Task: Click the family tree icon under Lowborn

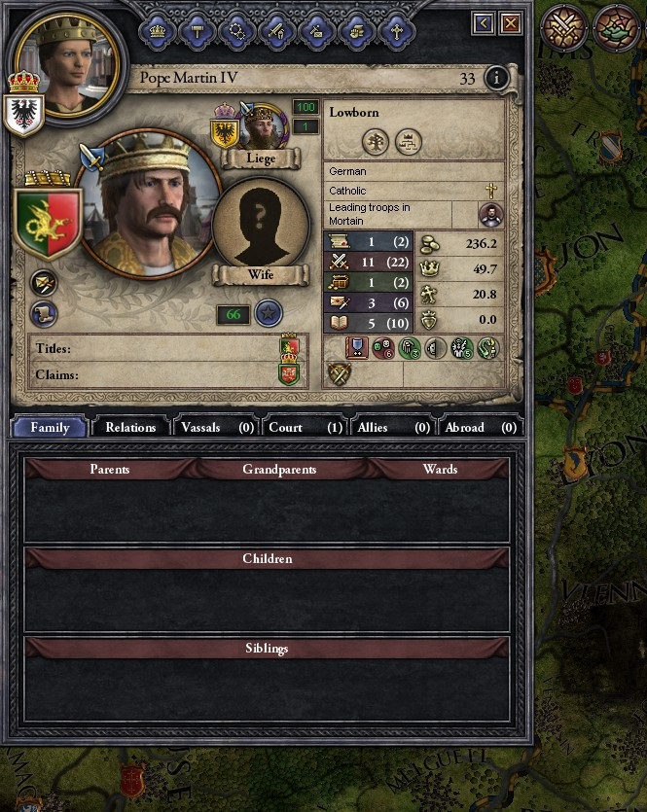Action: pyautogui.click(x=376, y=142)
